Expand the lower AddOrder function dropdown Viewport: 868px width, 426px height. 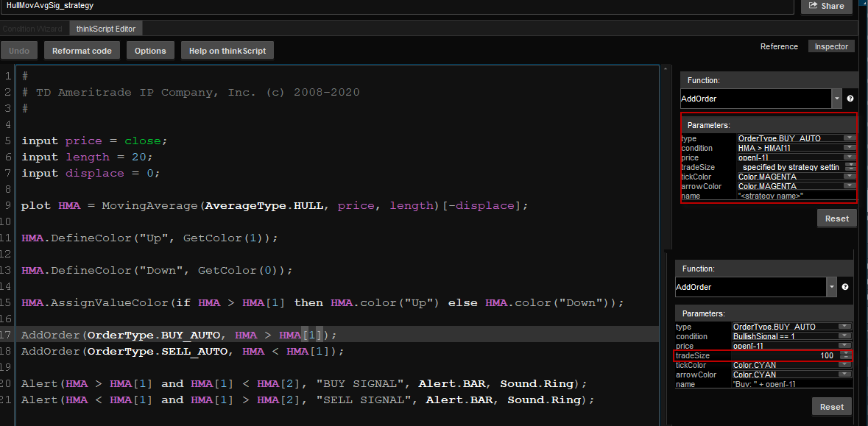[831, 287]
